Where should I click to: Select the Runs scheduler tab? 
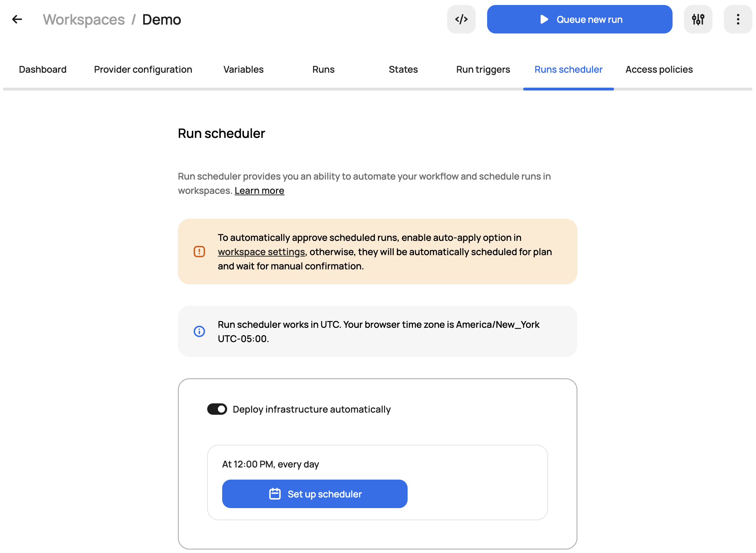click(x=568, y=69)
